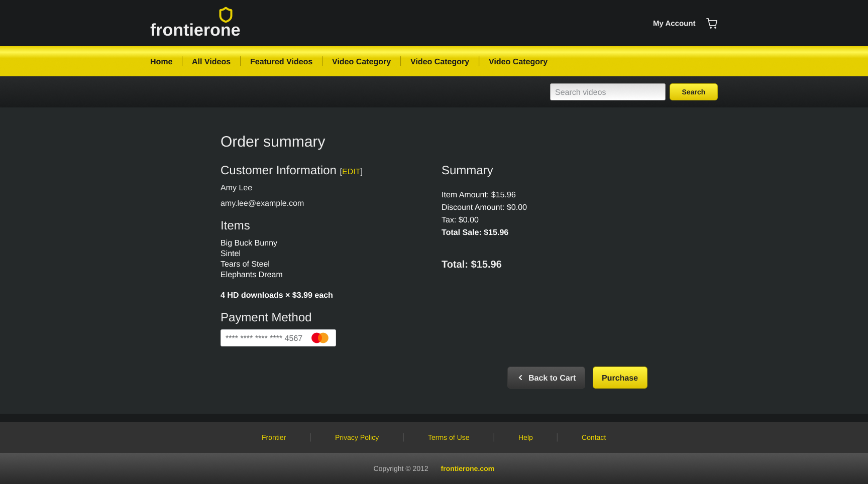Click the Tax: $0.00 line
This screenshot has height=484, width=868.
[x=460, y=220]
